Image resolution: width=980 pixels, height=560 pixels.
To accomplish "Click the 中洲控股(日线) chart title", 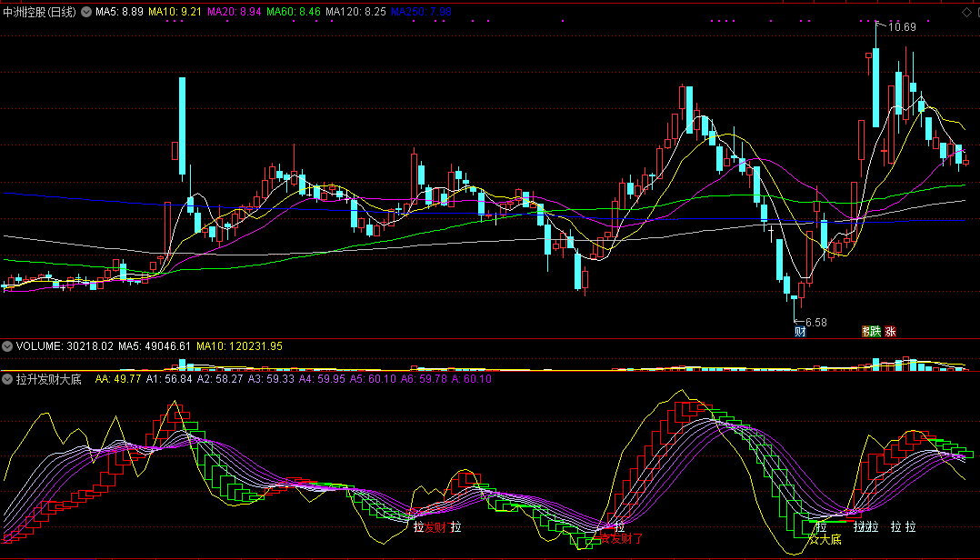I will [39, 12].
